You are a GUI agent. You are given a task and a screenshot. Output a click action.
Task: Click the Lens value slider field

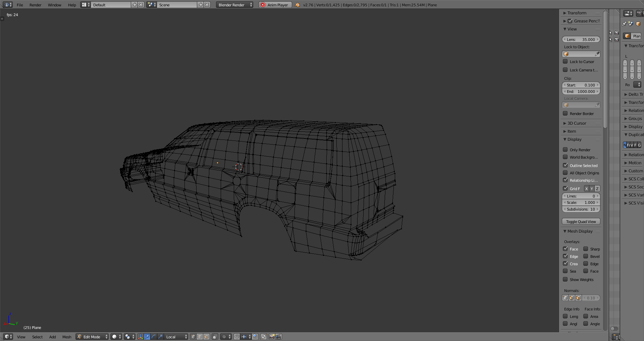(581, 40)
